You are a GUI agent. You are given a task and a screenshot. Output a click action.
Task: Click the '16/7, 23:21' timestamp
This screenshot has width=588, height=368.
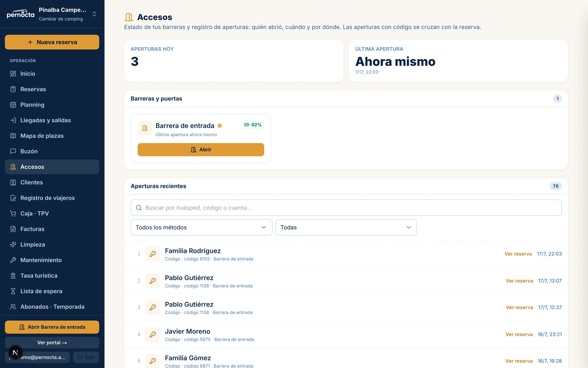[550, 335]
